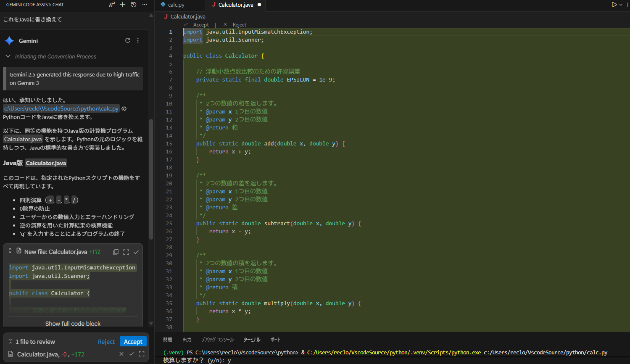The width and height of the screenshot is (630, 364).
Task: Open Gemini chat history
Action: click(134, 5)
